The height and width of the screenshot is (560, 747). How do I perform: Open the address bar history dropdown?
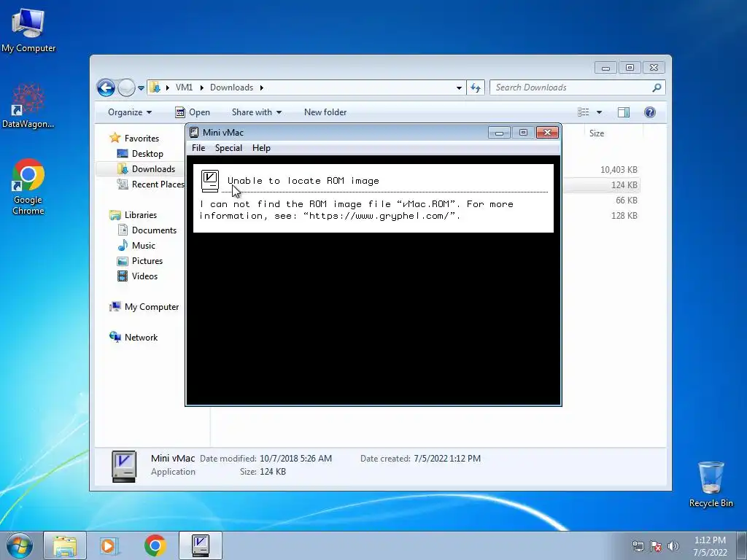click(x=459, y=87)
